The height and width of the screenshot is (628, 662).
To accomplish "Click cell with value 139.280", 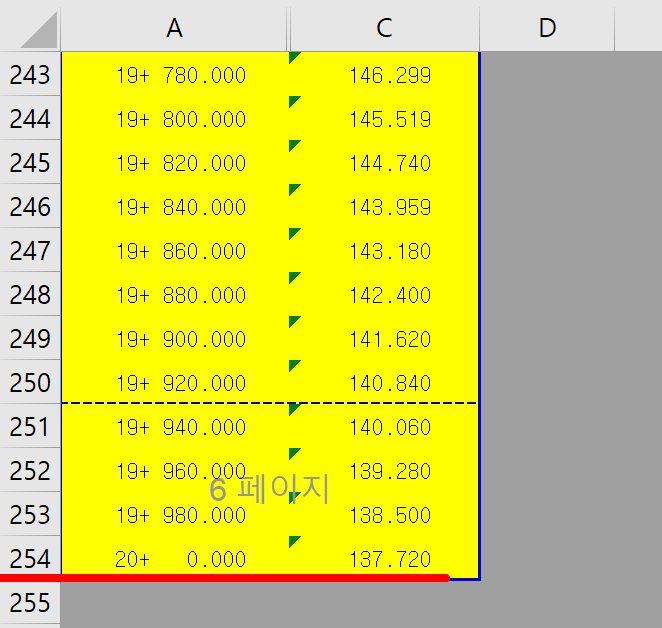I will (384, 470).
